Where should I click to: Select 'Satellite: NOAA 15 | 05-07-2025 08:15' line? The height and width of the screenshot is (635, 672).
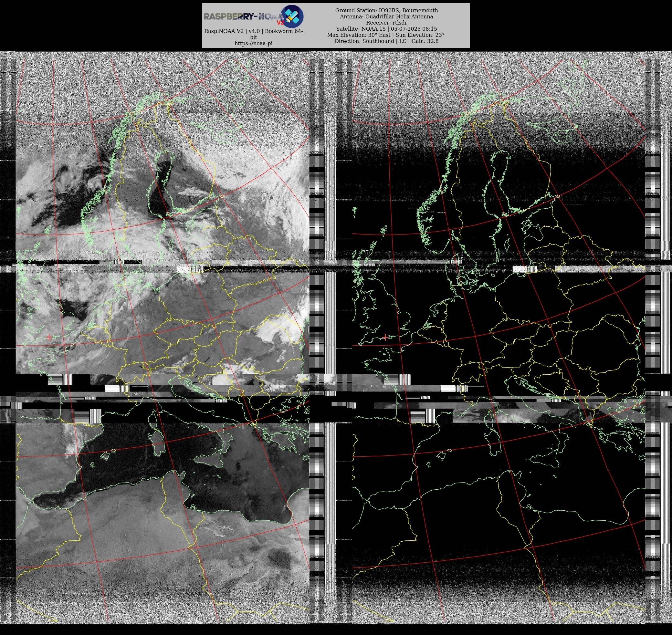pyautogui.click(x=386, y=29)
